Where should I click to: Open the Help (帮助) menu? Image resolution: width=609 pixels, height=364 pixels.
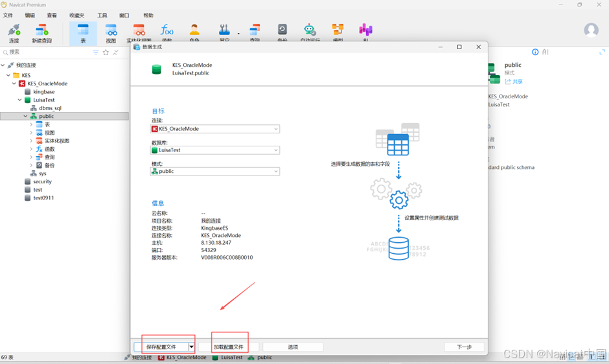pos(148,15)
